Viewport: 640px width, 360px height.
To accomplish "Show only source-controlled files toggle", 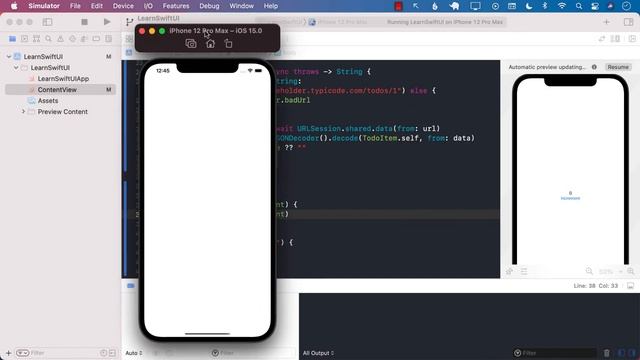I will tap(112, 353).
